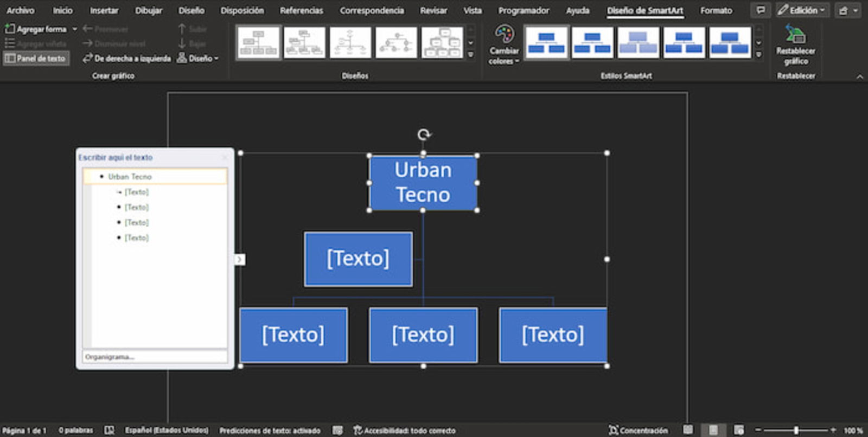Viewport: 868px width, 437px height.
Task: Switch to the Formato tab
Action: click(716, 10)
